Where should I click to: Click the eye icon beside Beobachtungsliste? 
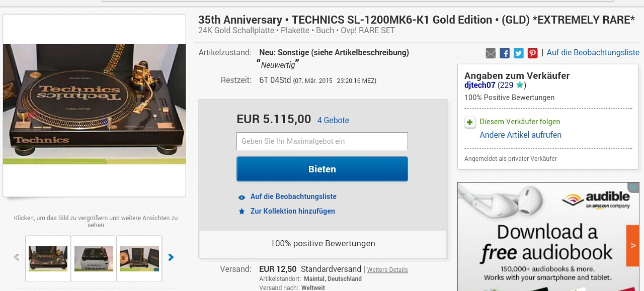pos(242,197)
